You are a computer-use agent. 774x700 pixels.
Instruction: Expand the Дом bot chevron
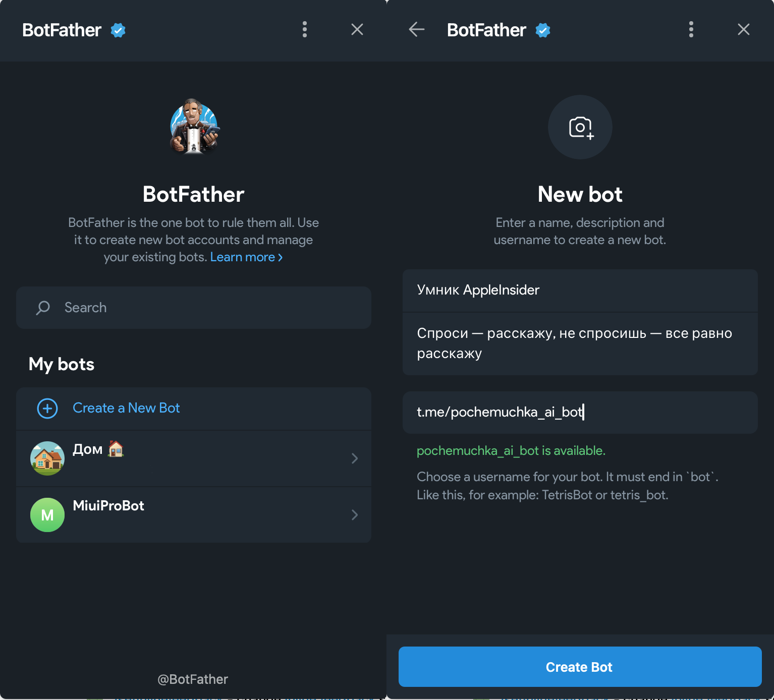pyautogui.click(x=355, y=458)
